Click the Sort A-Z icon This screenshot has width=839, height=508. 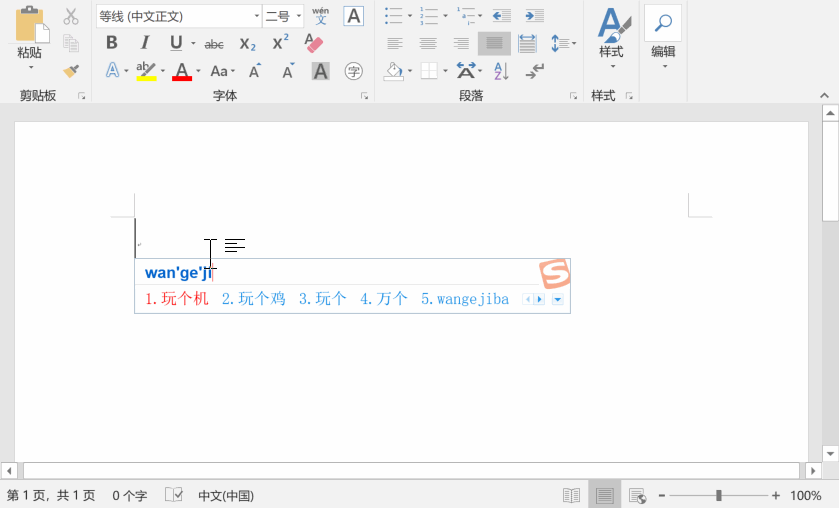pyautogui.click(x=501, y=71)
